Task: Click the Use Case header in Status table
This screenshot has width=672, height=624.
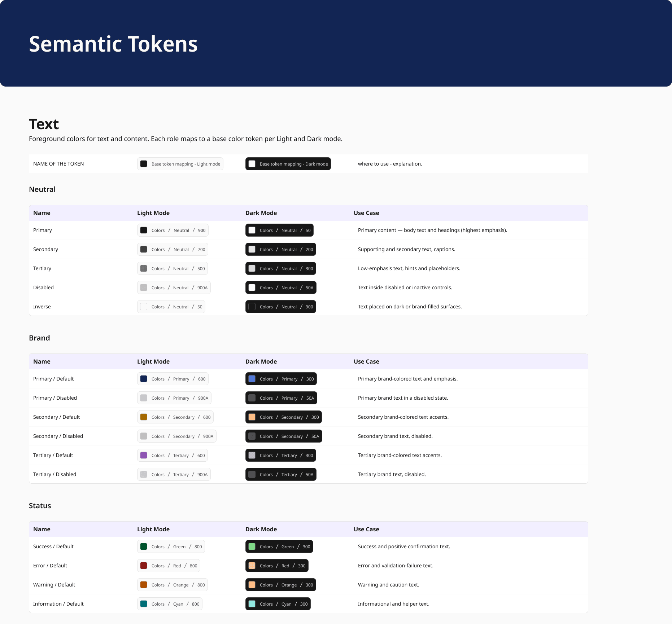Action: (366, 529)
